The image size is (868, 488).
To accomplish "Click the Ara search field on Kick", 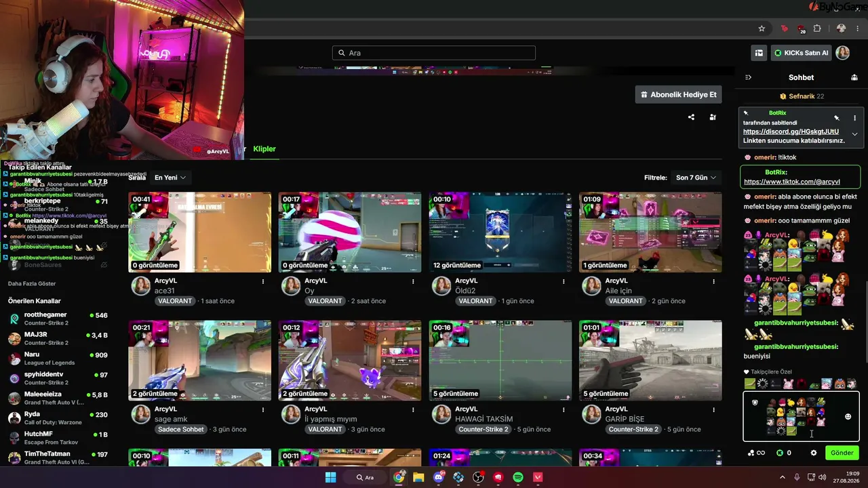I will [434, 53].
